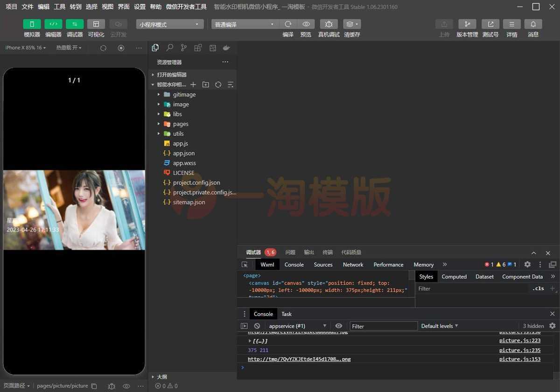The width and height of the screenshot is (560, 392).
Task: Open 云开发 cloud development
Action: coord(118,24)
